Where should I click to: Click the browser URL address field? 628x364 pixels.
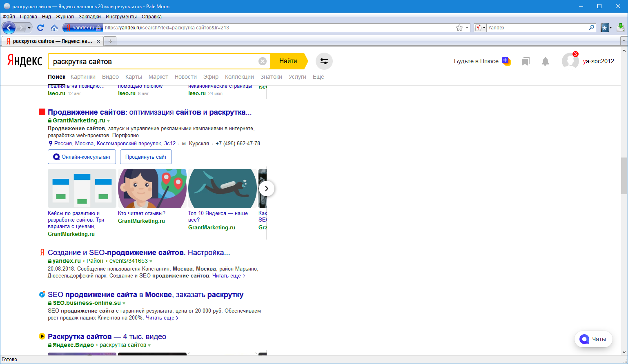tap(279, 28)
